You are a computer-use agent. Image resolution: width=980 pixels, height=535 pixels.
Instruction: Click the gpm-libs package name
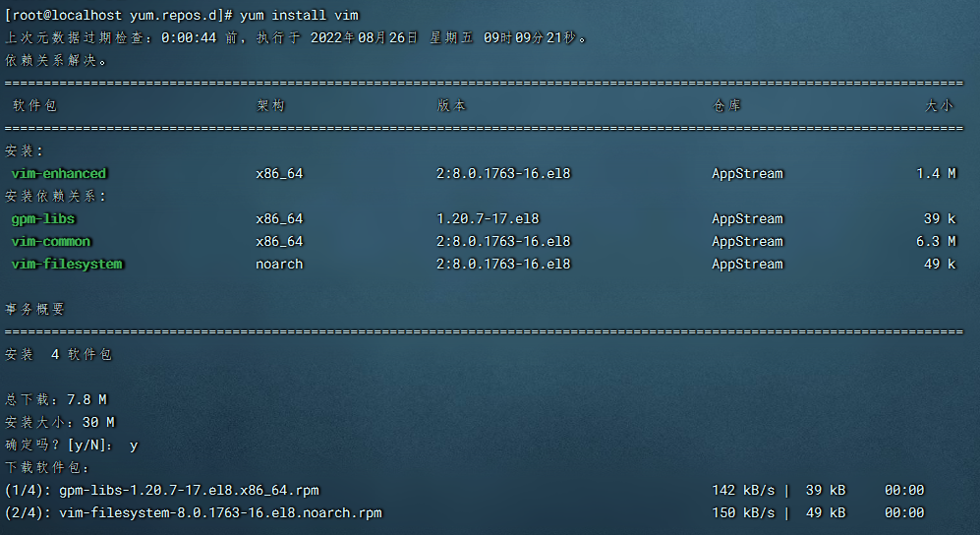click(x=43, y=218)
